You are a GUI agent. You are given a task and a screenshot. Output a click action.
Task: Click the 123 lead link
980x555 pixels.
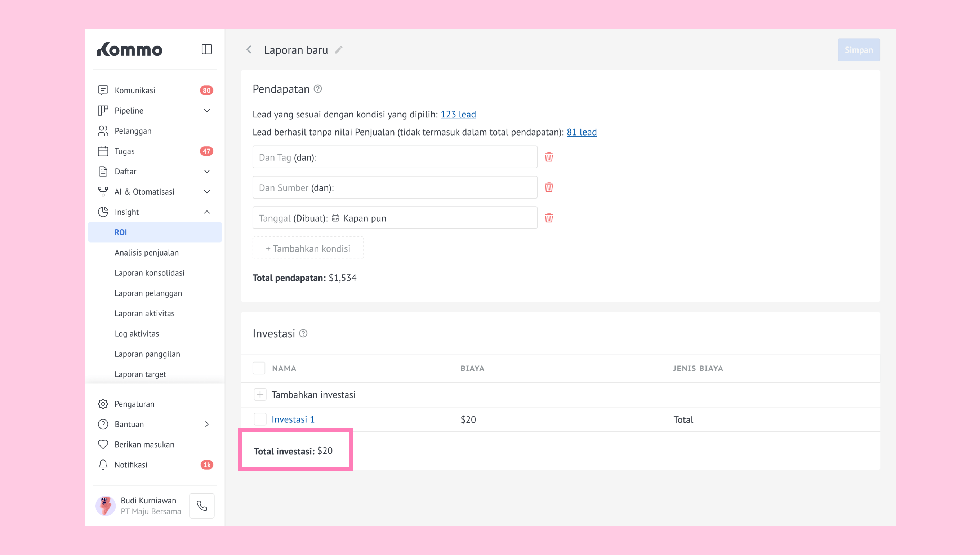[x=458, y=114]
